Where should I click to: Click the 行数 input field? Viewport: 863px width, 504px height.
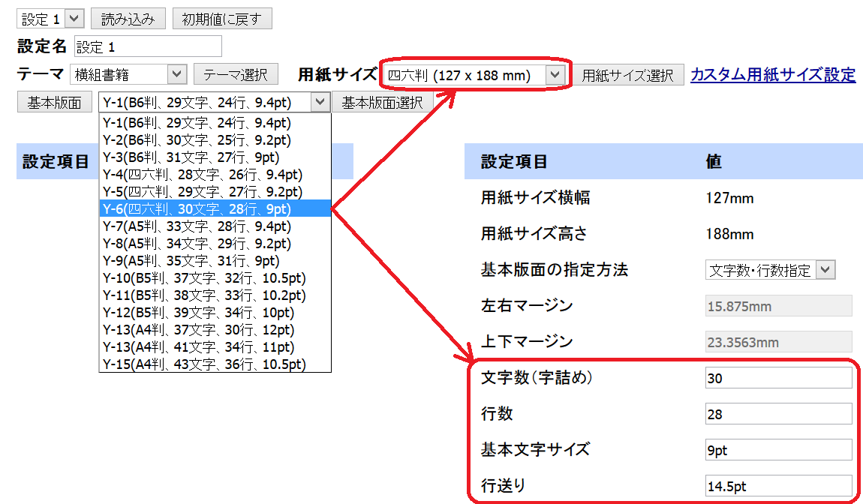tap(778, 414)
